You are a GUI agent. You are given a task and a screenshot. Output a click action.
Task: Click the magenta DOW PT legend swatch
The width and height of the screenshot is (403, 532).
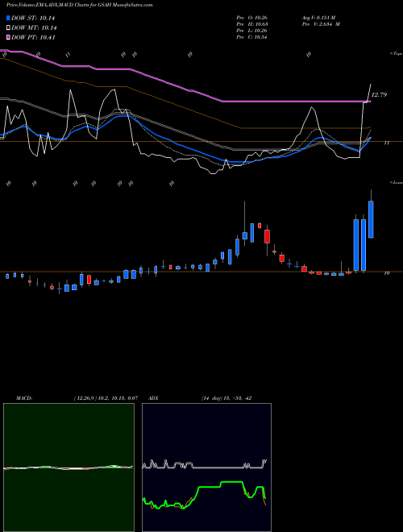pyautogui.click(x=9, y=37)
